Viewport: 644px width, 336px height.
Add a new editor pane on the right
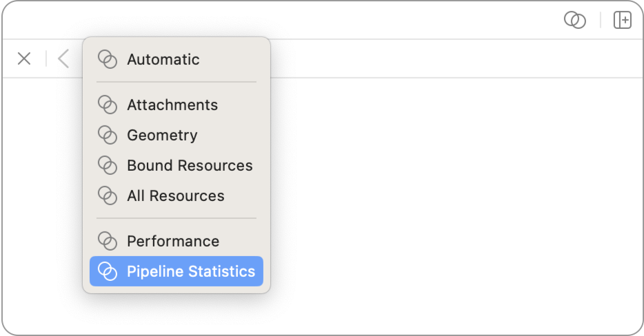pos(622,21)
